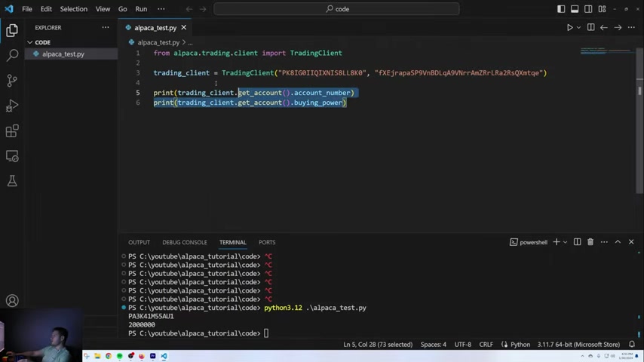This screenshot has width=644, height=362.
Task: Open the Search view in activity bar
Action: point(12,55)
